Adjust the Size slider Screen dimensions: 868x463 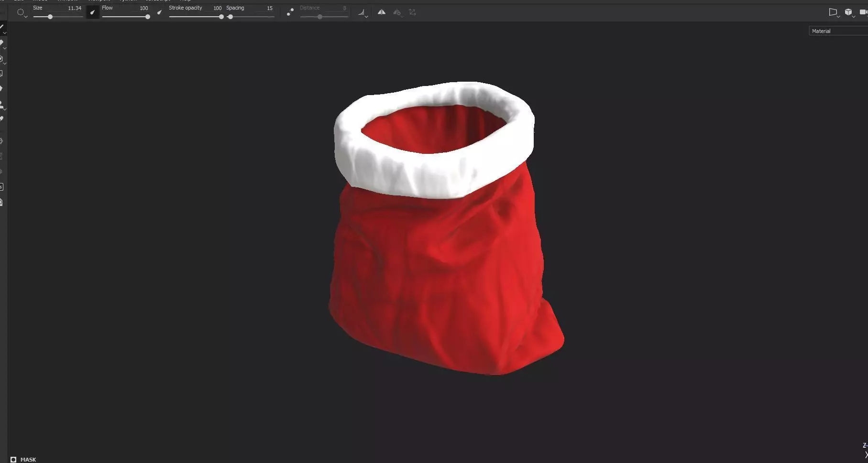(58, 17)
